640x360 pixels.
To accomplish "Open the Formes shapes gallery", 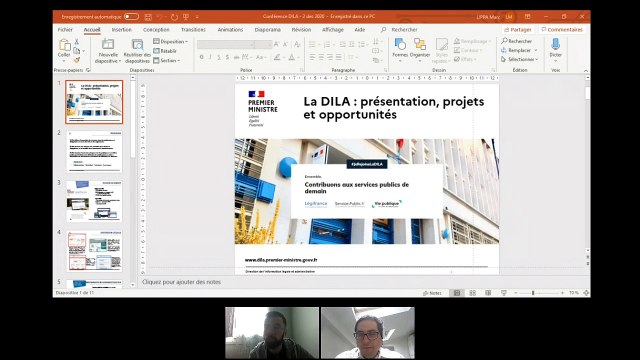I will tap(400, 49).
